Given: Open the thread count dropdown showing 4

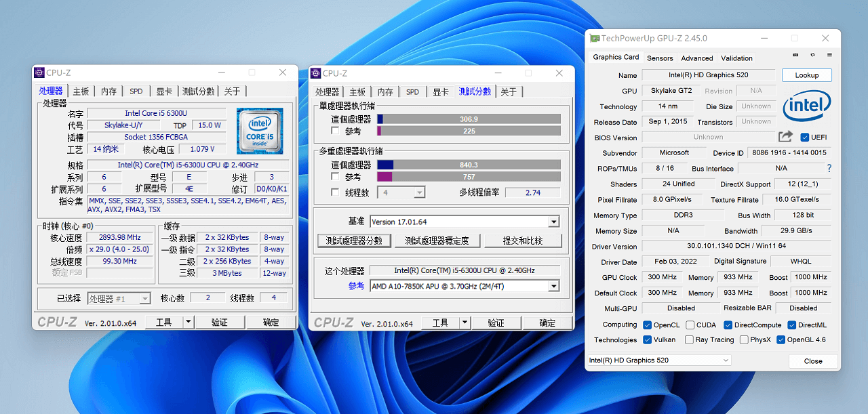Looking at the screenshot, I should coord(401,192).
